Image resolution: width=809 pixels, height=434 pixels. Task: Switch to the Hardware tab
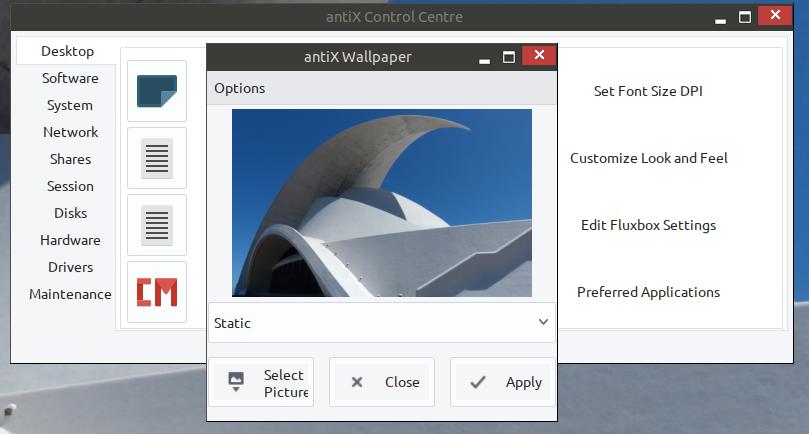click(70, 240)
